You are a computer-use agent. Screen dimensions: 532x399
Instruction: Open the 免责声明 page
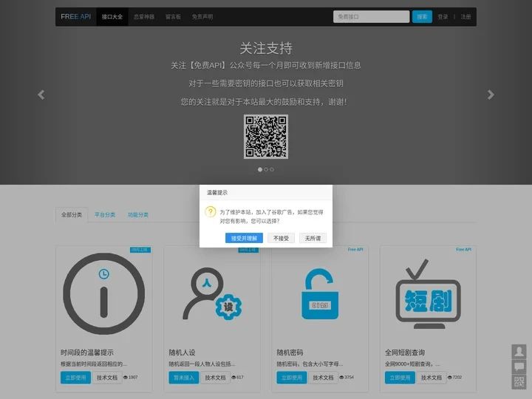[202, 16]
